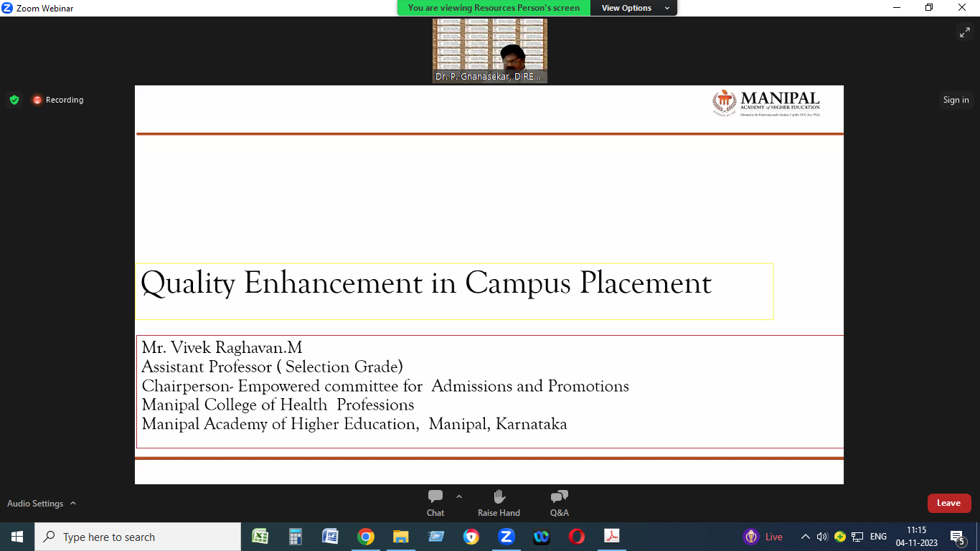Open the clock and calendar flyout

(916, 537)
